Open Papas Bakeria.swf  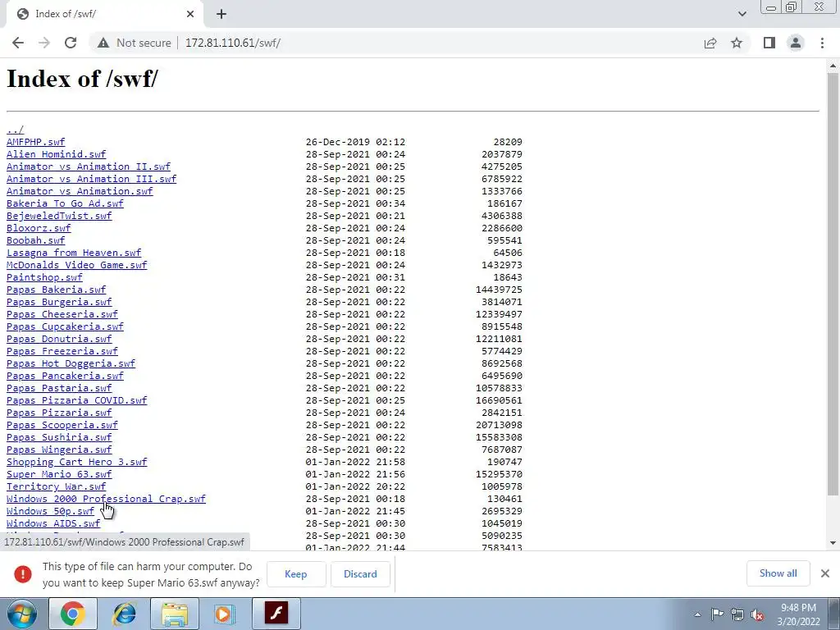pyautogui.click(x=57, y=290)
